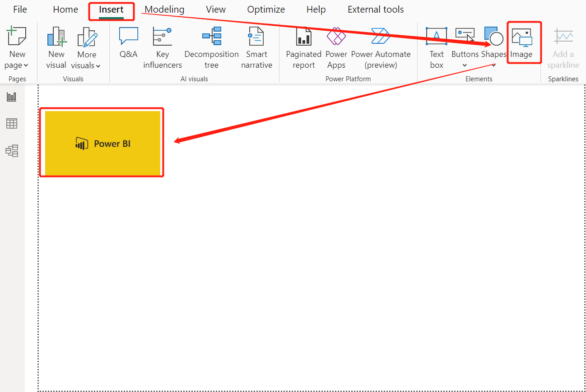586x392 pixels.
Task: Insert Smart narrative visual
Action: (256, 47)
